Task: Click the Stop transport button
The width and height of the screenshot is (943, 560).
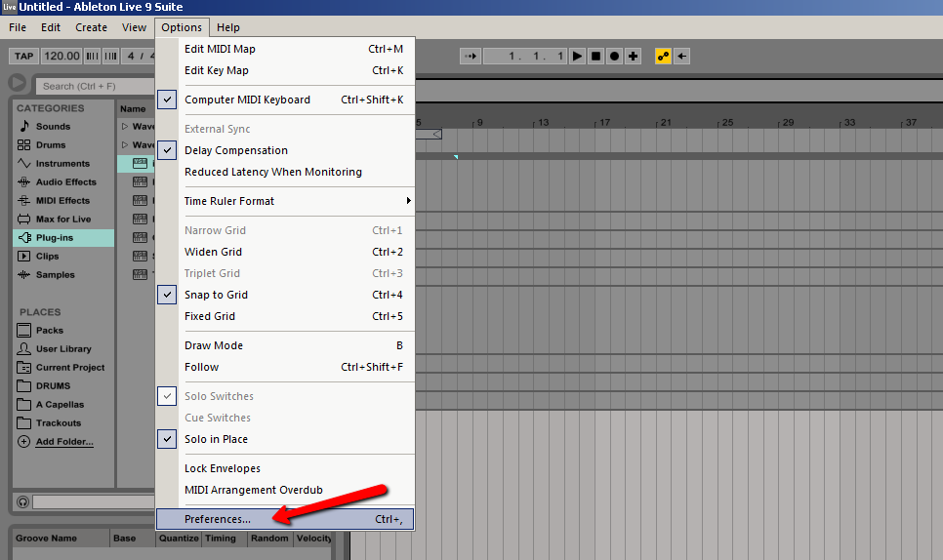Action: click(x=596, y=56)
